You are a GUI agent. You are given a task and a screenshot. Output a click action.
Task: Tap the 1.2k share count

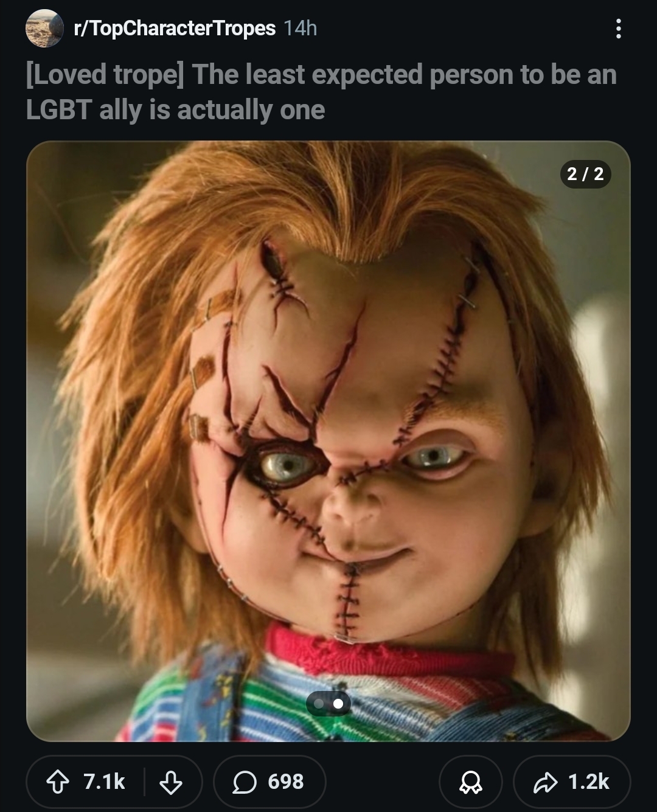tap(589, 782)
